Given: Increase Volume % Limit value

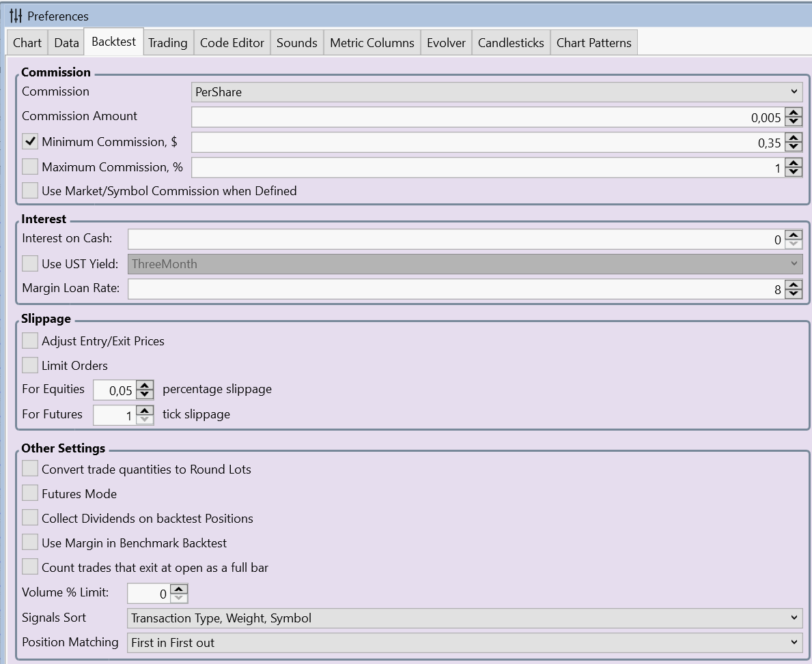Looking at the screenshot, I should (x=178, y=589).
